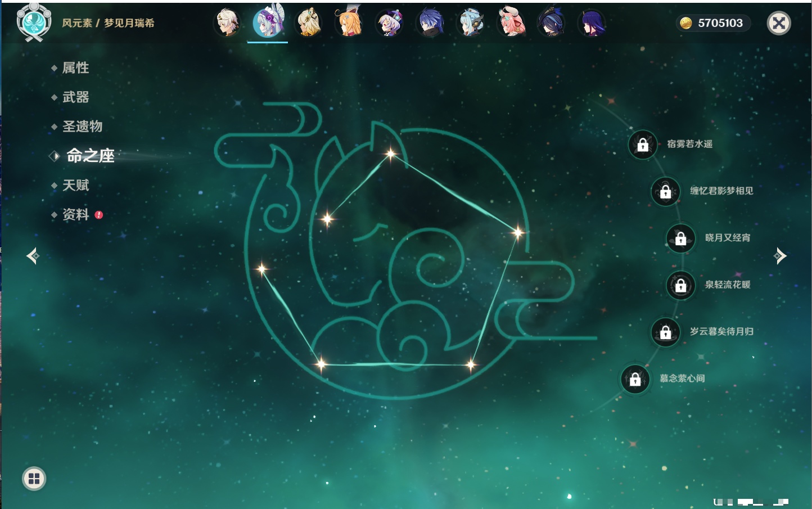Go to the next character with the right arrow
Image resolution: width=812 pixels, height=509 pixels.
[x=780, y=256]
